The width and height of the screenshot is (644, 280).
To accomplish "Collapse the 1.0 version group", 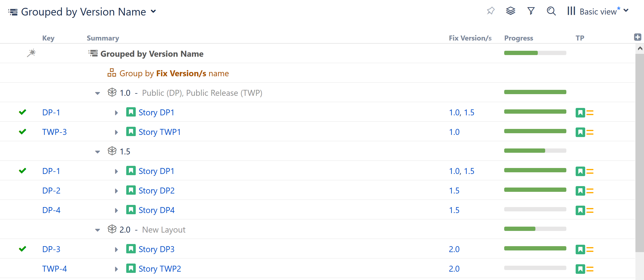I will [x=97, y=93].
